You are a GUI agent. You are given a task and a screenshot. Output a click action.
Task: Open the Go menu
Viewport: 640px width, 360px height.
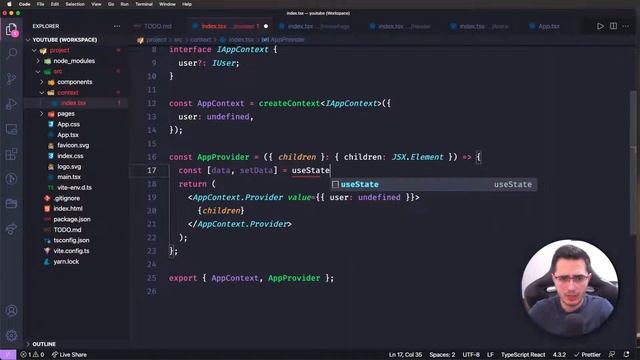(x=111, y=4)
